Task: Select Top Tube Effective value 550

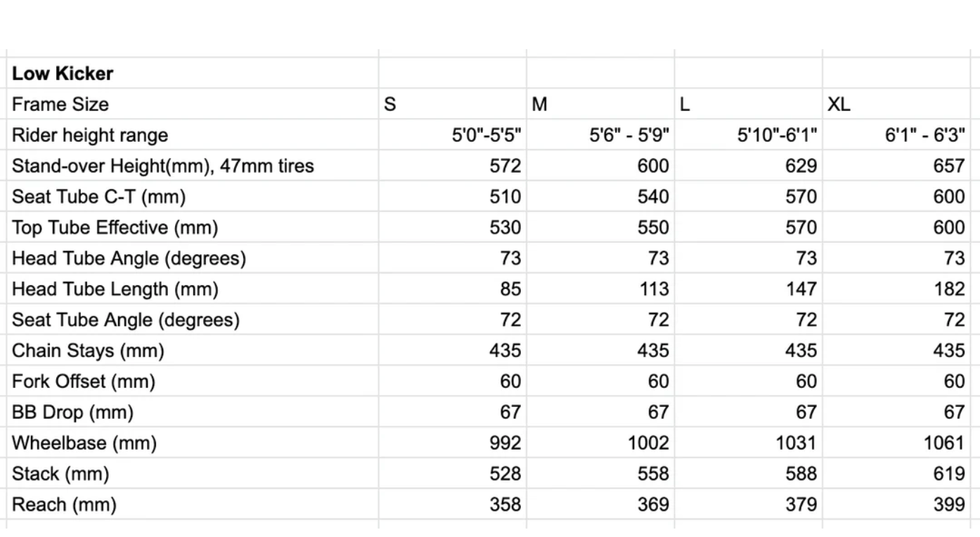Action: pos(653,228)
